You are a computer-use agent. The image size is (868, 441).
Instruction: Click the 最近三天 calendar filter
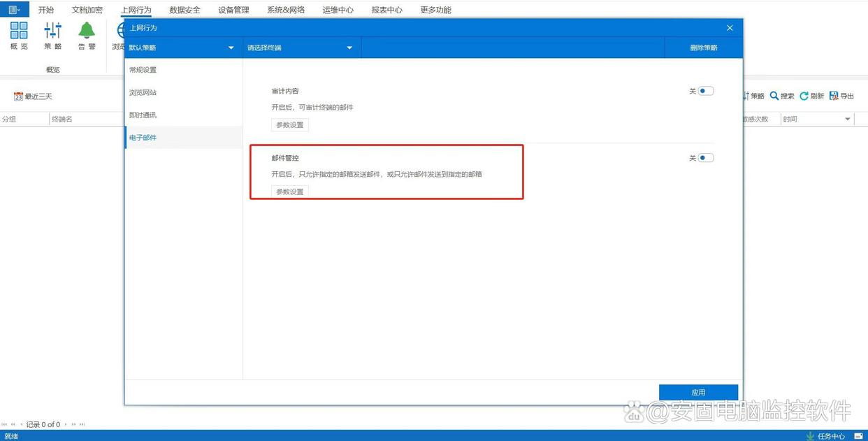(x=33, y=96)
